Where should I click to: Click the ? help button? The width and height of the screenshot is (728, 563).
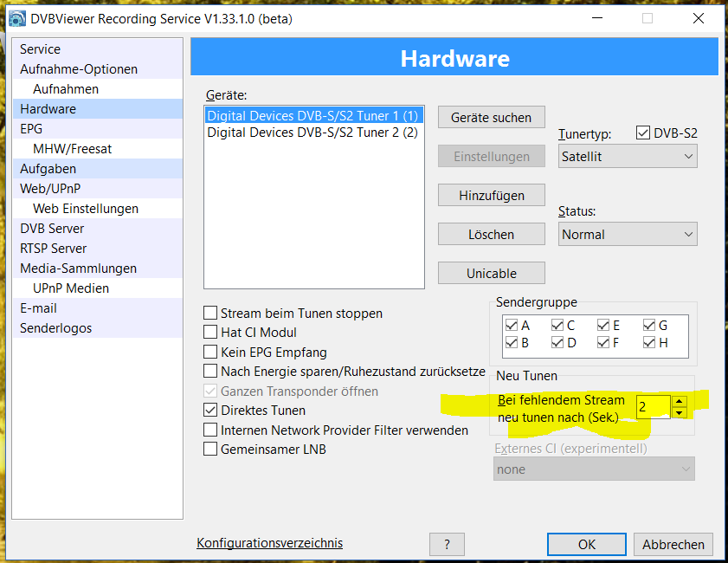447,545
